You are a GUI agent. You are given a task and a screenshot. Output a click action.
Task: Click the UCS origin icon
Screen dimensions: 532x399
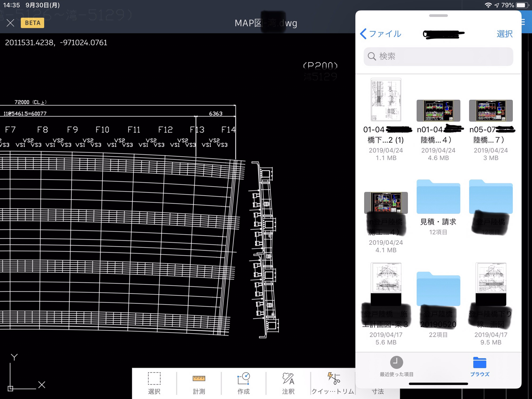10,389
